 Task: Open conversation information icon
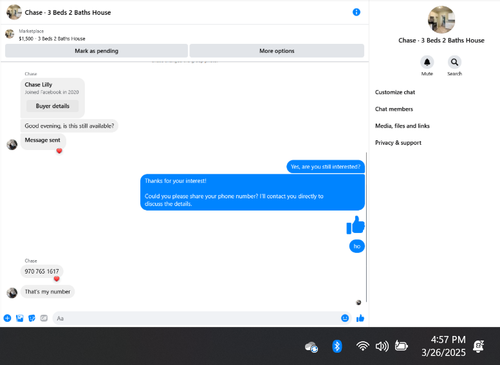click(356, 12)
